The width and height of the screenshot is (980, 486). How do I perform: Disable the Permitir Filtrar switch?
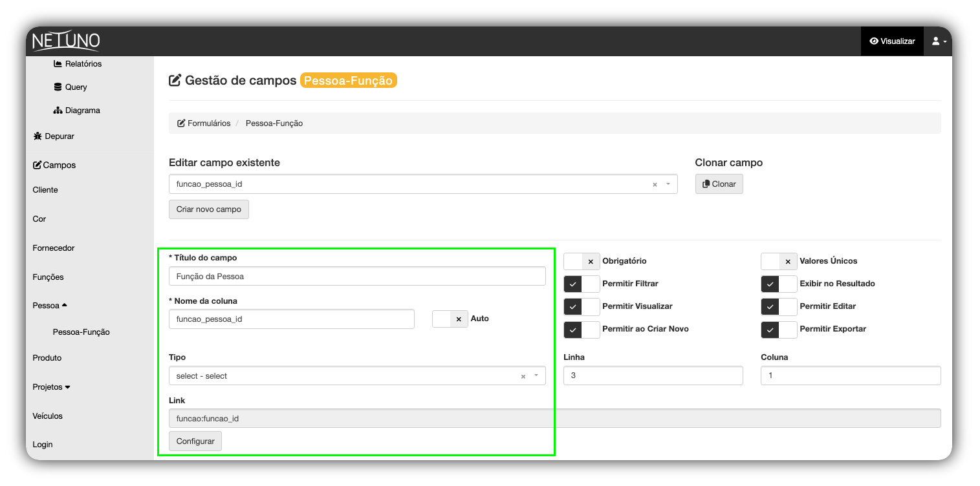[x=582, y=284]
